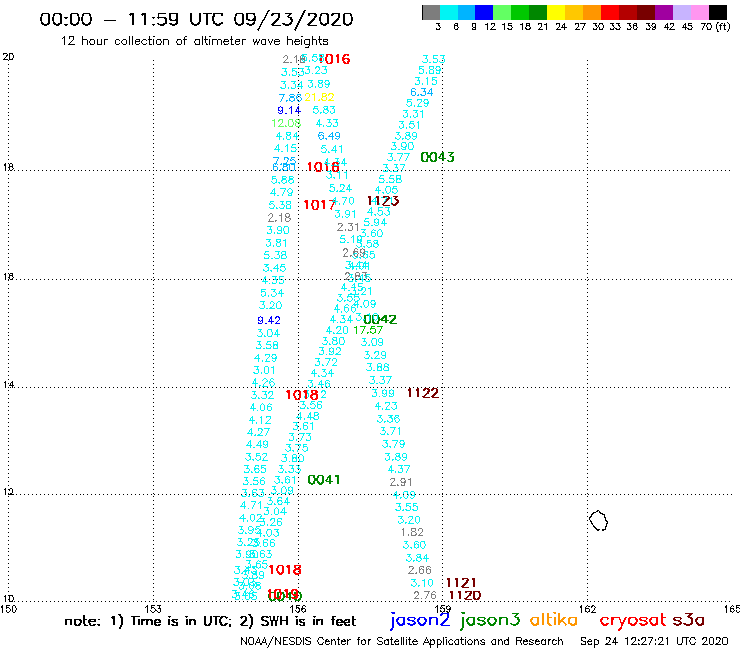Click the 7.86 wave height value
The width and height of the screenshot is (740, 650).
click(290, 98)
